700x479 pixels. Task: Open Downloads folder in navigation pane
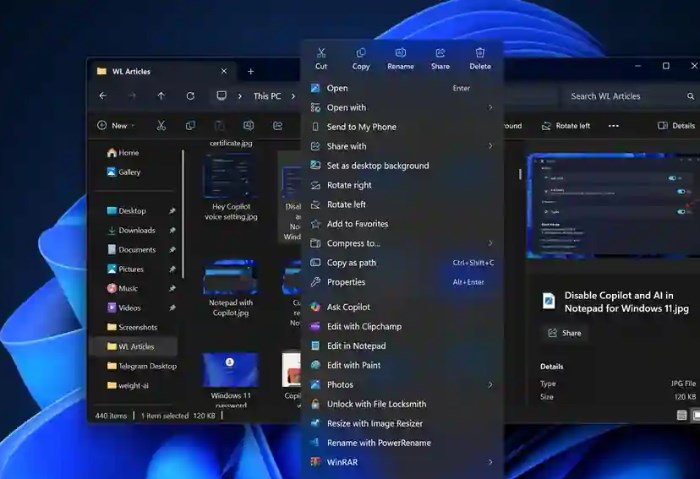pos(137,230)
